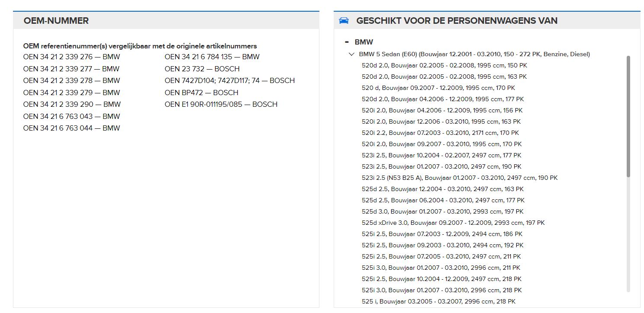The height and width of the screenshot is (313, 644).
Task: Select 525i 3.0 2996 ccm 218 PK (01.2007)
Action: pyautogui.click(x=442, y=290)
